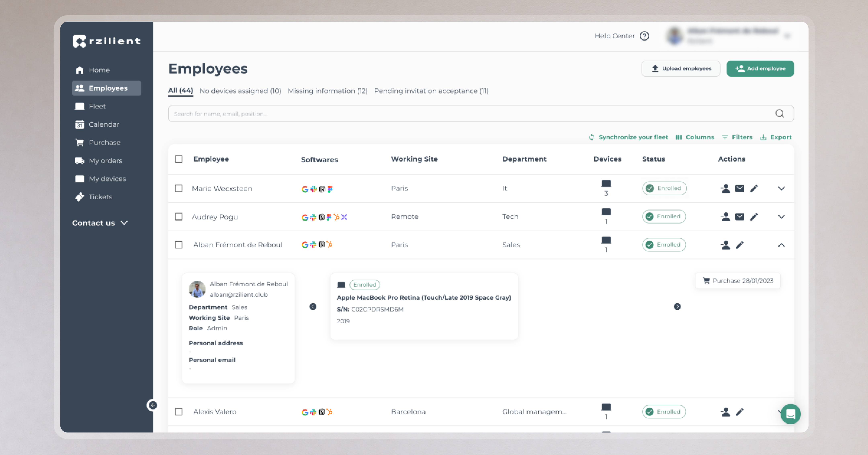
Task: Open the Columns options
Action: [x=695, y=137]
